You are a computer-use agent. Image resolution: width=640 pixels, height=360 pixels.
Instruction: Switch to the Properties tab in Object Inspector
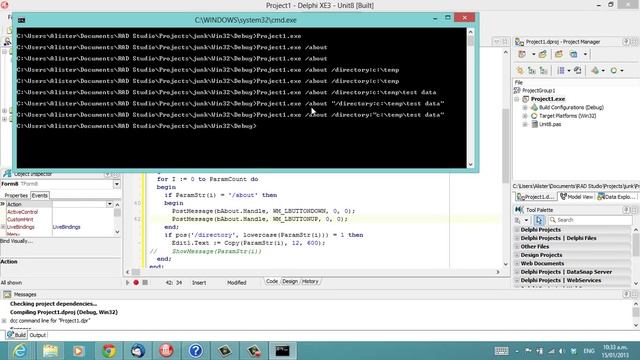pos(16,196)
